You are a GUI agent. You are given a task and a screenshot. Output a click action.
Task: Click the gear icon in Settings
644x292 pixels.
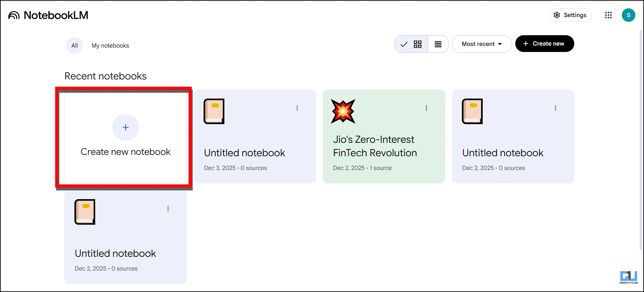pyautogui.click(x=557, y=15)
